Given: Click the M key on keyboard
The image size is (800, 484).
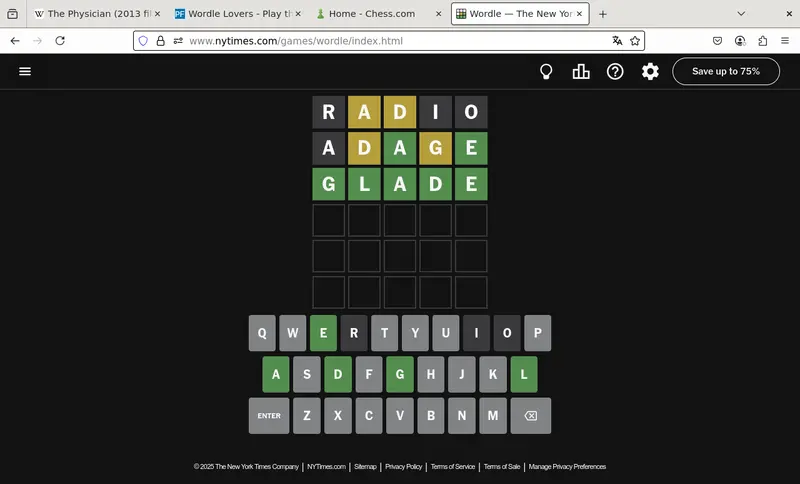Looking at the screenshot, I should (x=493, y=416).
